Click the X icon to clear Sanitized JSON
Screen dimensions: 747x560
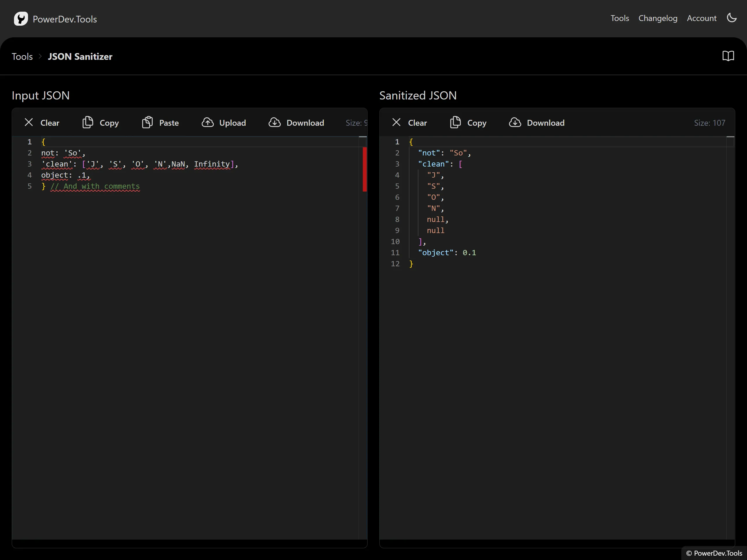coord(397,123)
